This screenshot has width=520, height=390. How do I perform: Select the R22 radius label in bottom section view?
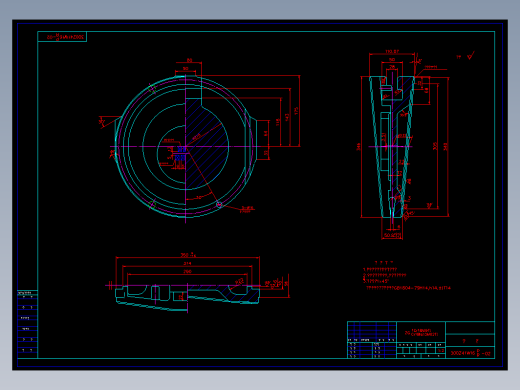pyautogui.click(x=239, y=282)
